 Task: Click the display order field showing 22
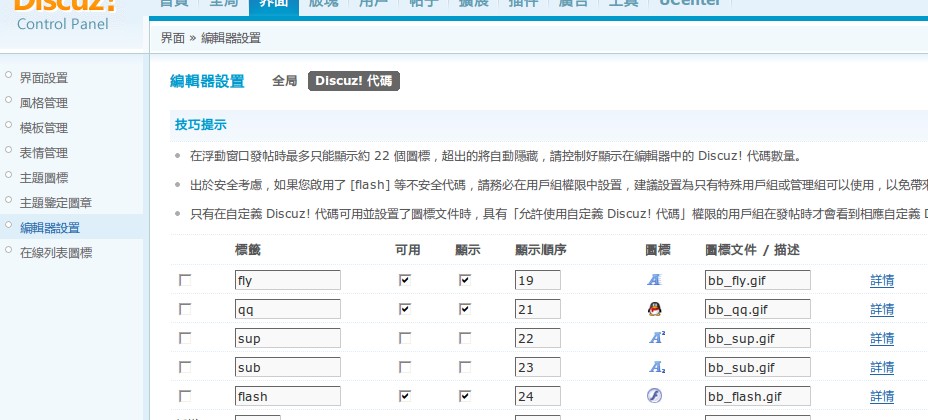537,338
